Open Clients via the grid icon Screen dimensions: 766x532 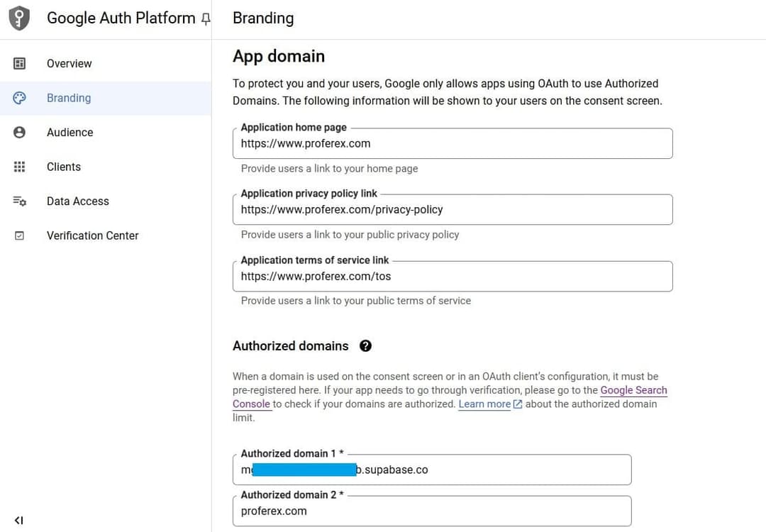(20, 167)
